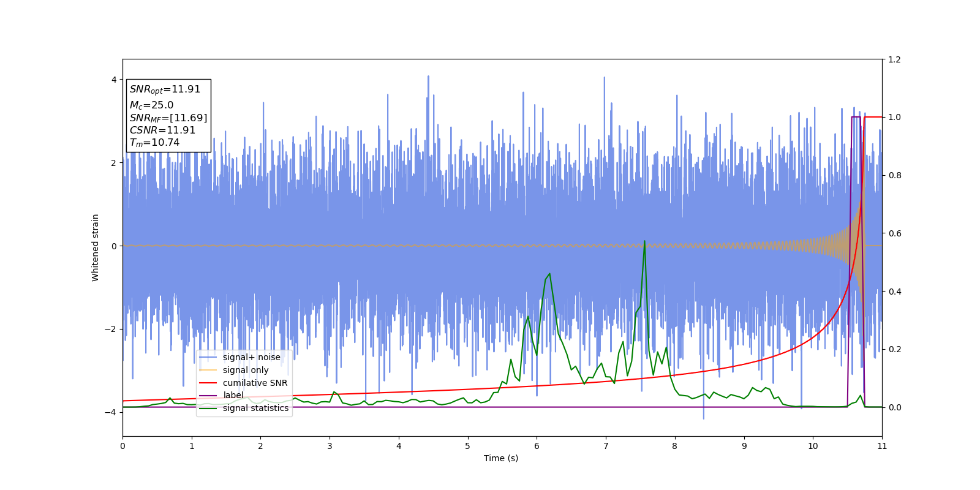Click the Tm=10.74 annotation text
This screenshot has width=980, height=490.
point(154,143)
